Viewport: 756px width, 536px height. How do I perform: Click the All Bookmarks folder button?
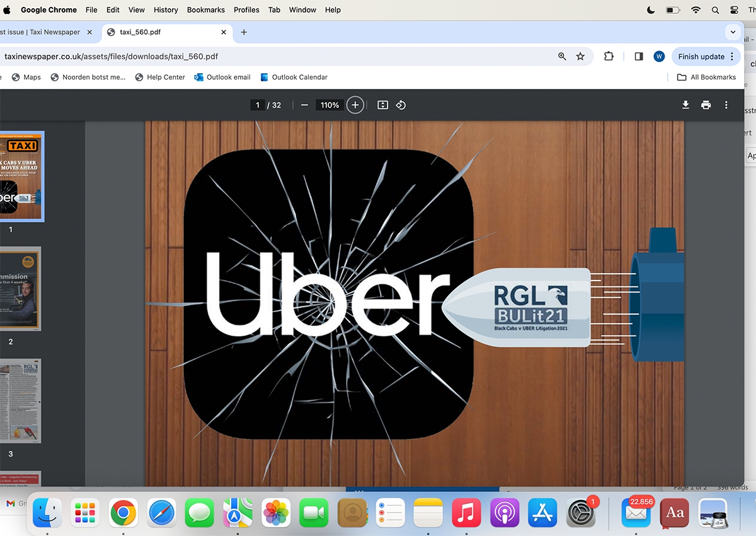[706, 78]
